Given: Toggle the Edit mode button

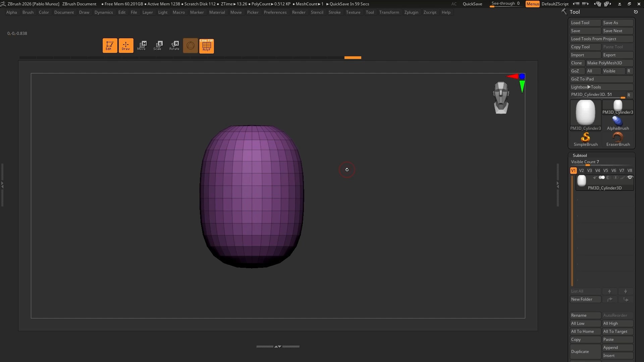Looking at the screenshot, I should (110, 46).
